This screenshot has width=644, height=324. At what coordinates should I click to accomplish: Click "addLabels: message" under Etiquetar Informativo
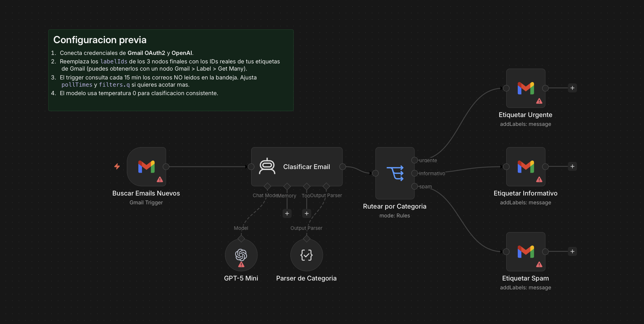tap(526, 202)
